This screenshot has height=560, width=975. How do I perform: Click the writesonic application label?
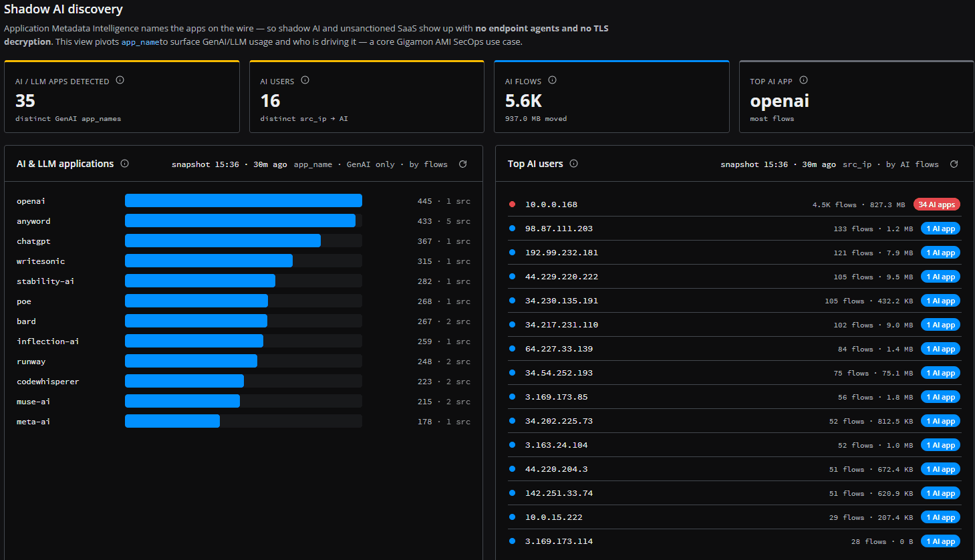point(41,261)
